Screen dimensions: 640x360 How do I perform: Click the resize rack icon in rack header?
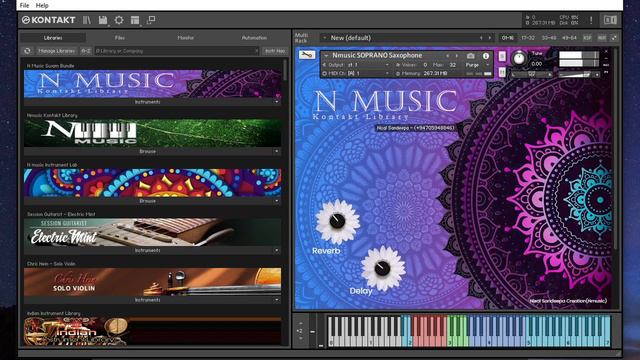614,38
